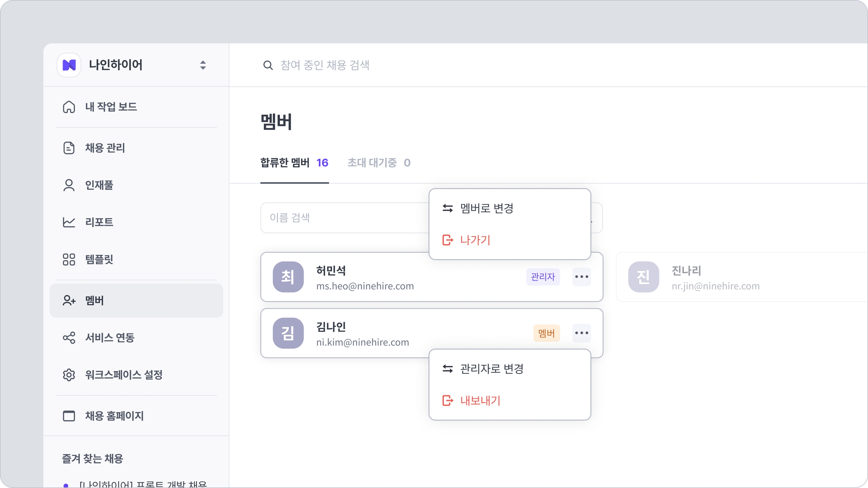
Task: Go to 채용 관리 in the sidebar
Action: (105, 148)
